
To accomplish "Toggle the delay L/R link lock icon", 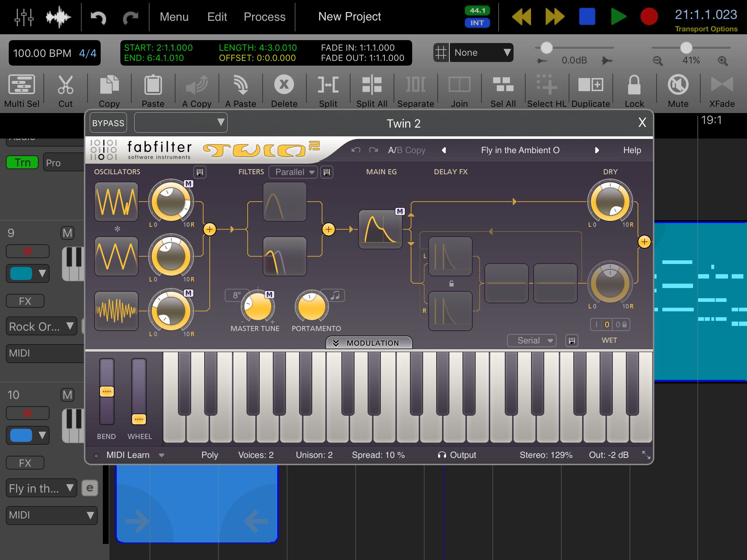I will pyautogui.click(x=451, y=284).
